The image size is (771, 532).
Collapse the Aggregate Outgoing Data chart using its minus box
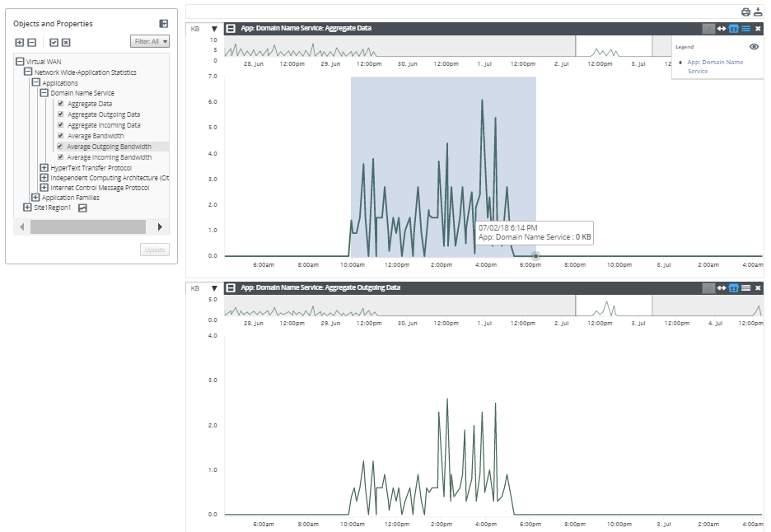click(x=231, y=288)
